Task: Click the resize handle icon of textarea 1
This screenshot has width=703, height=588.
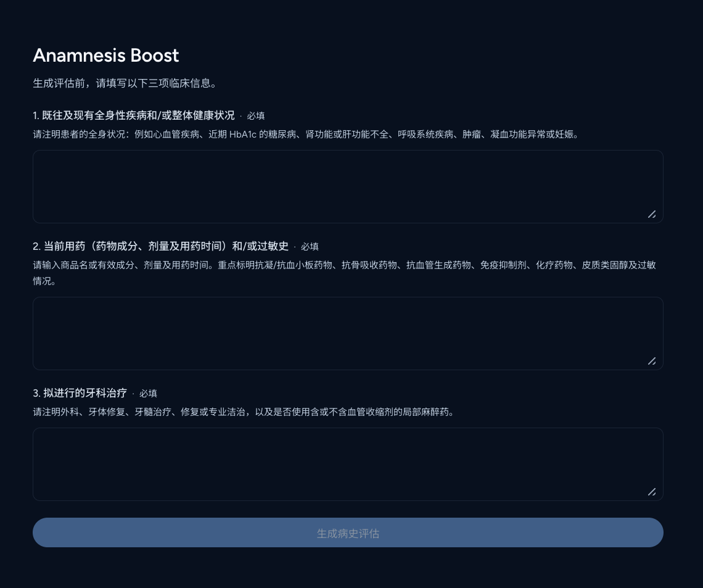Action: tap(652, 214)
